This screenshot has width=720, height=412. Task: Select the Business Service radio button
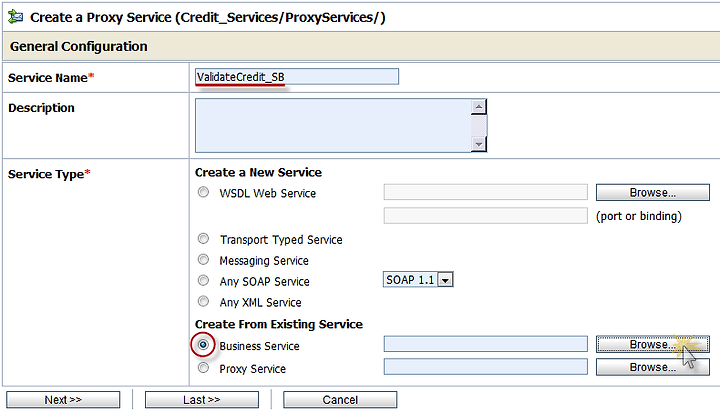(203, 344)
